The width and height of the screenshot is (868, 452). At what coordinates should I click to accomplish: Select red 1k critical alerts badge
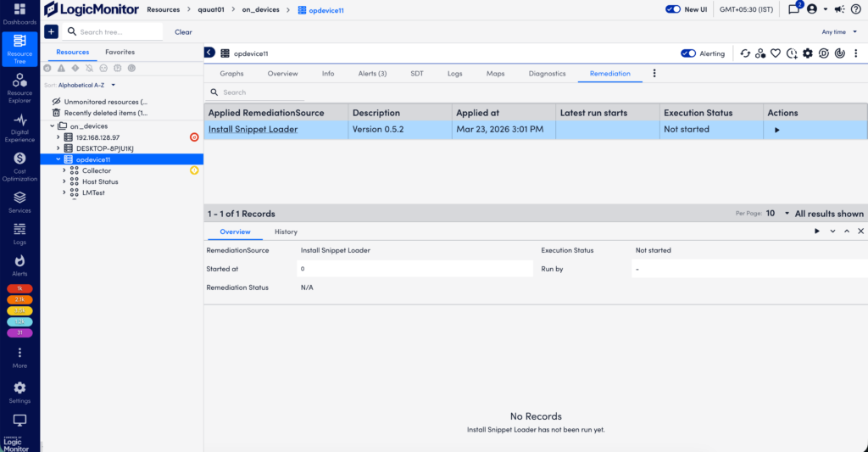tap(19, 288)
